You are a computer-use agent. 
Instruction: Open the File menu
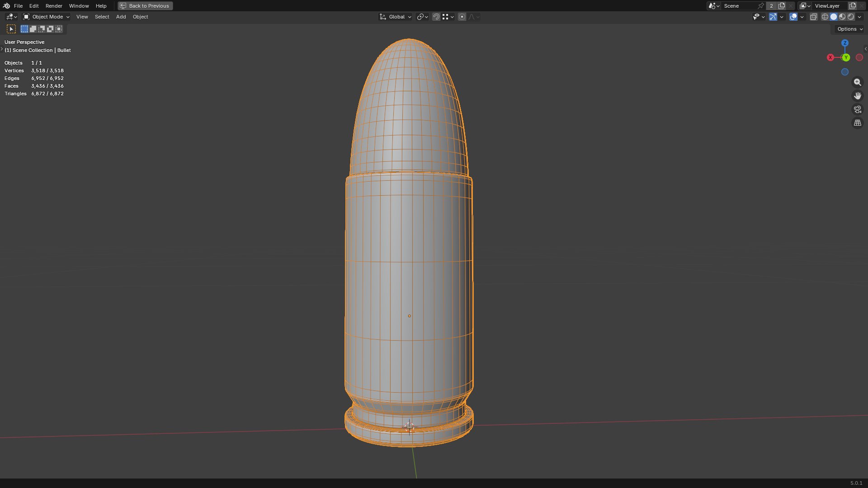coord(18,6)
